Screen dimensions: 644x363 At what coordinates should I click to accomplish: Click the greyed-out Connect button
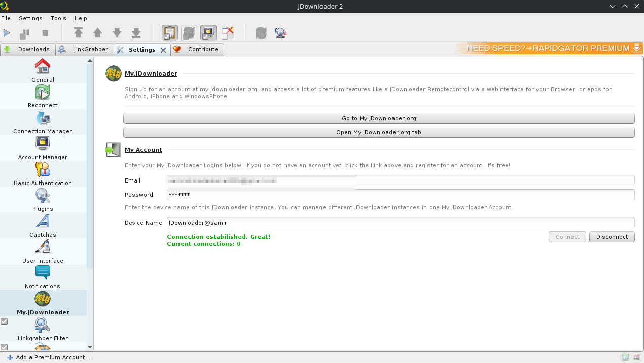point(567,237)
